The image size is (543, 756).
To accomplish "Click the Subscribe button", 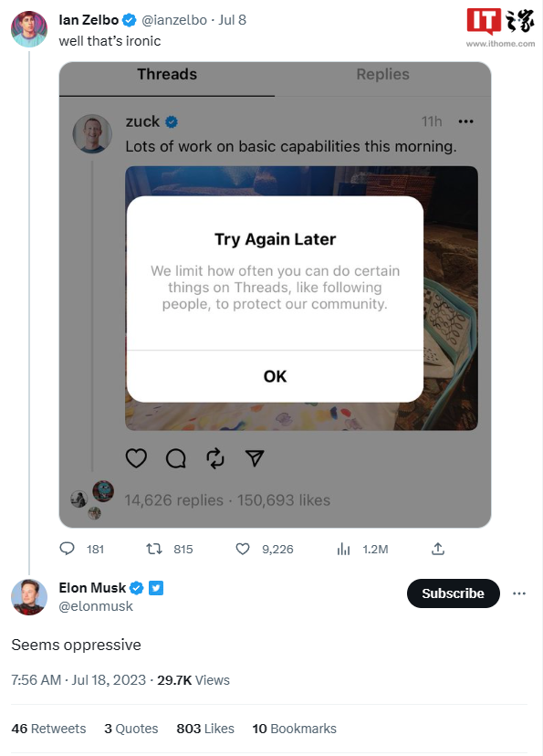I will tap(453, 593).
